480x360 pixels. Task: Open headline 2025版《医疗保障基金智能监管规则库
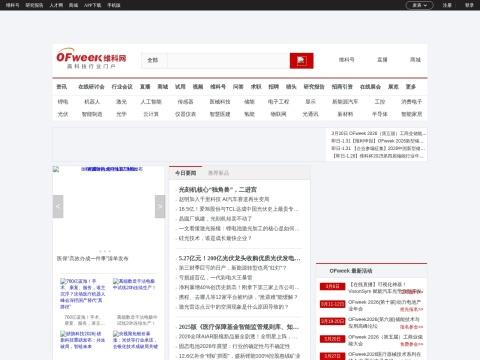tap(239, 327)
